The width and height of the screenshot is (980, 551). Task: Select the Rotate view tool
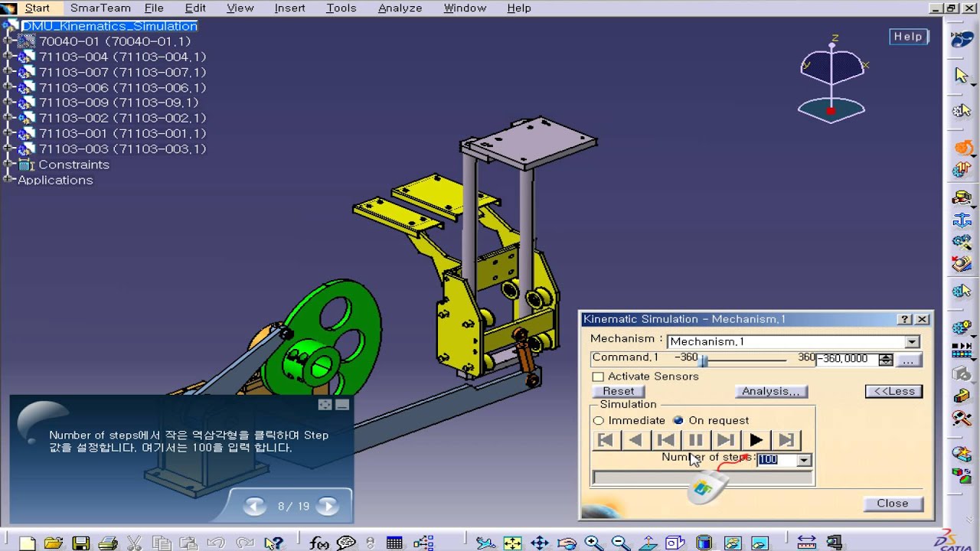(x=567, y=543)
